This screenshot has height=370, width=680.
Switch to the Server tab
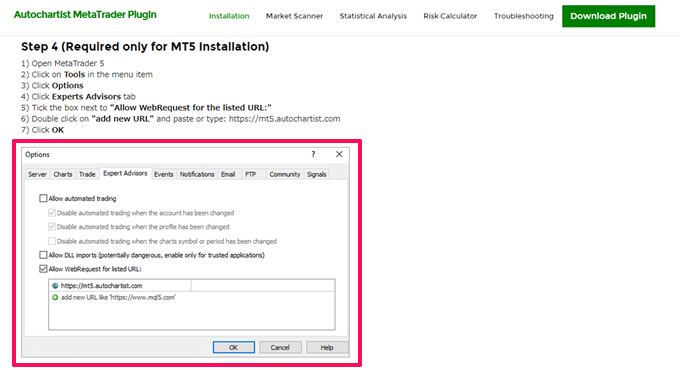pos(37,174)
